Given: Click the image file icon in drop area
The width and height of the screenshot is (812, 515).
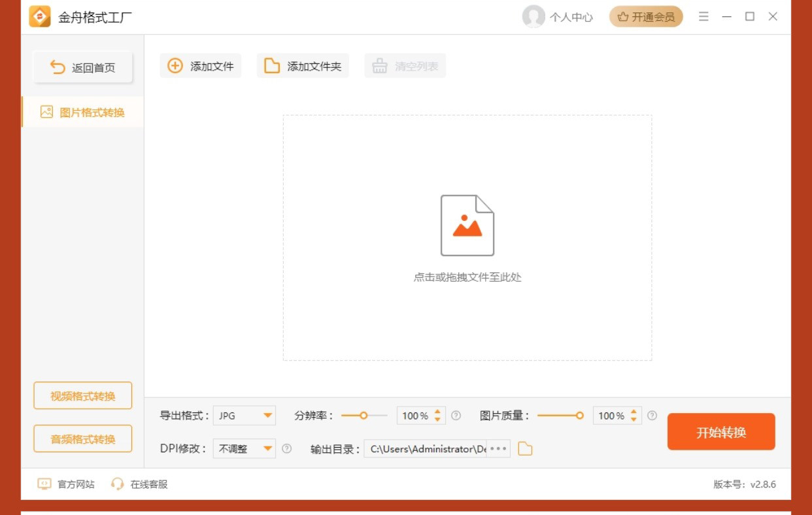Looking at the screenshot, I should click(x=467, y=225).
